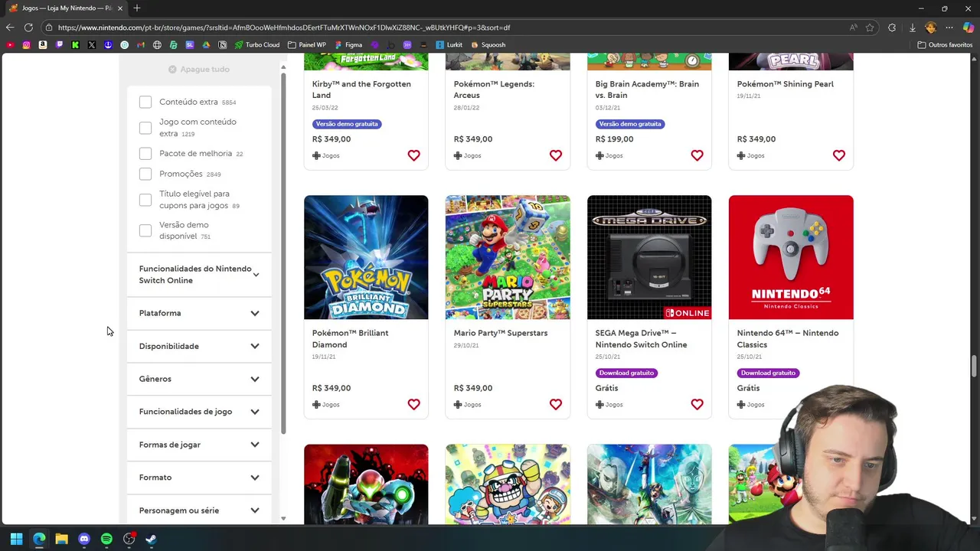Favorite Pokémon Brilliant Diamond with the heart icon
980x551 pixels.
click(413, 404)
